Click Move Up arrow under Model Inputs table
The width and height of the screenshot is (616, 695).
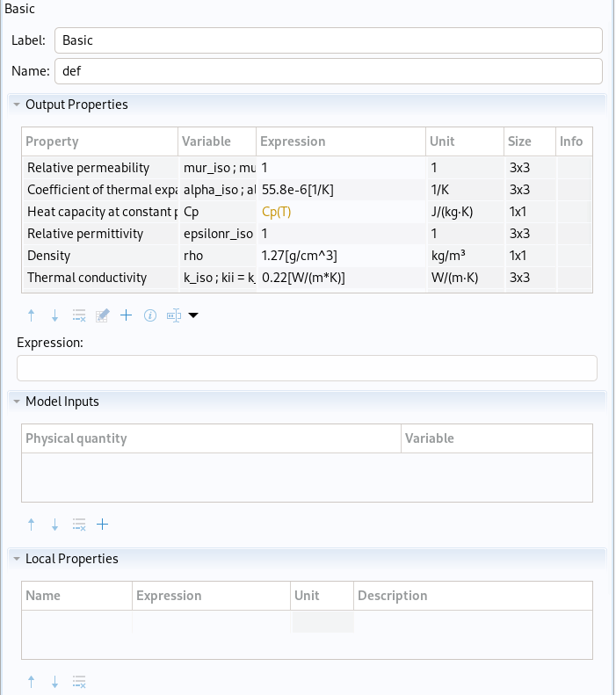(32, 525)
